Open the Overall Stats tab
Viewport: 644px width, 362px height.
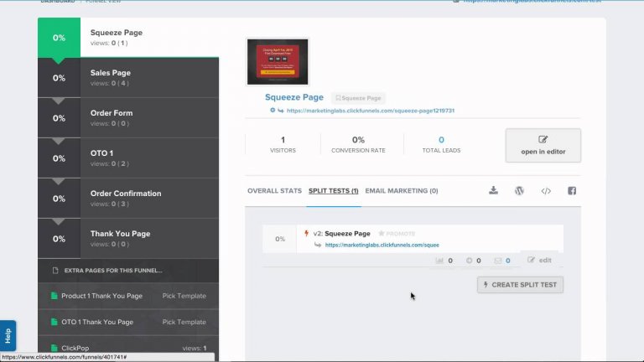point(274,191)
